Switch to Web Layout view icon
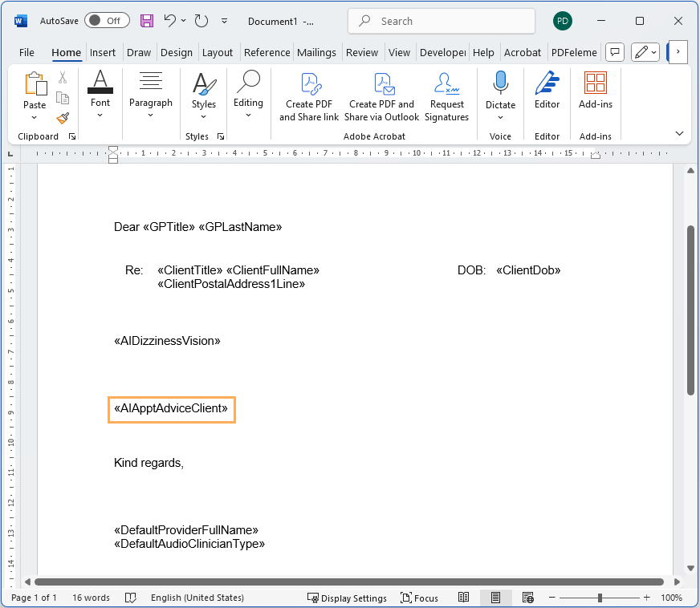700x608 pixels. 528,598
